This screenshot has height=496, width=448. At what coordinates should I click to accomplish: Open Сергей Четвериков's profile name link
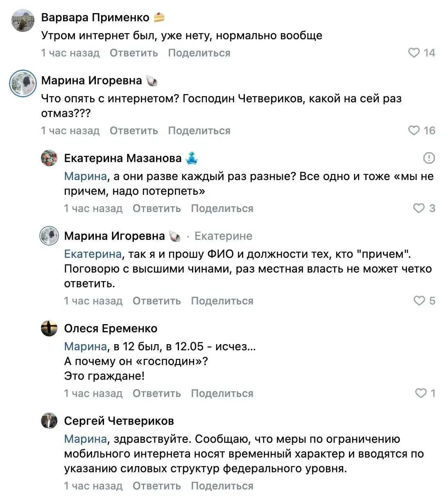(x=119, y=421)
